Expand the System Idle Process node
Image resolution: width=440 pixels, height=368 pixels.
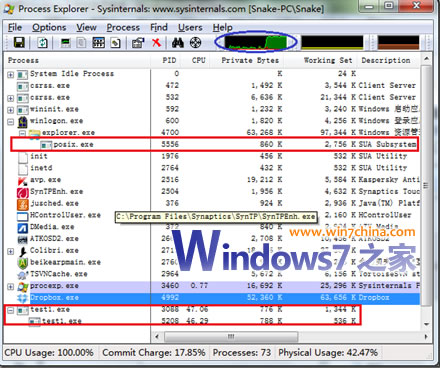(x=11, y=74)
